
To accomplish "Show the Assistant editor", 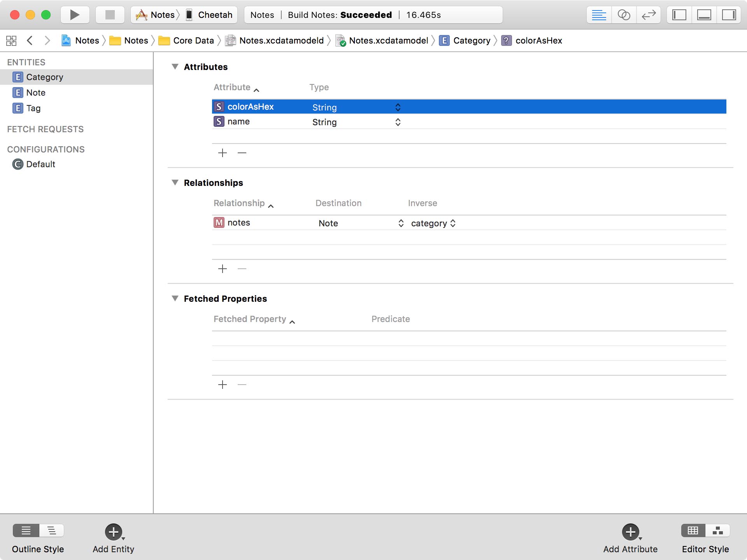I will [624, 15].
